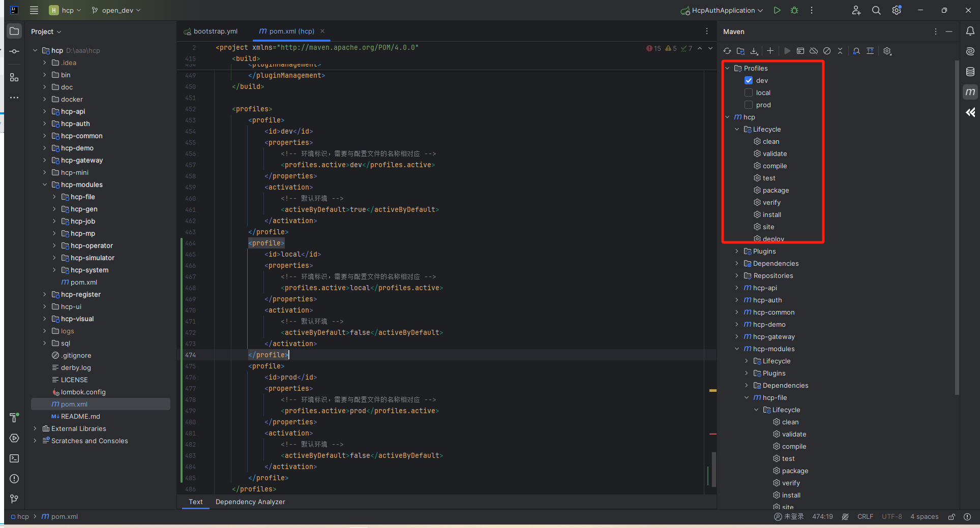The image size is (980, 528).
Task: Open IDE settings gear in title bar
Action: pos(897,10)
